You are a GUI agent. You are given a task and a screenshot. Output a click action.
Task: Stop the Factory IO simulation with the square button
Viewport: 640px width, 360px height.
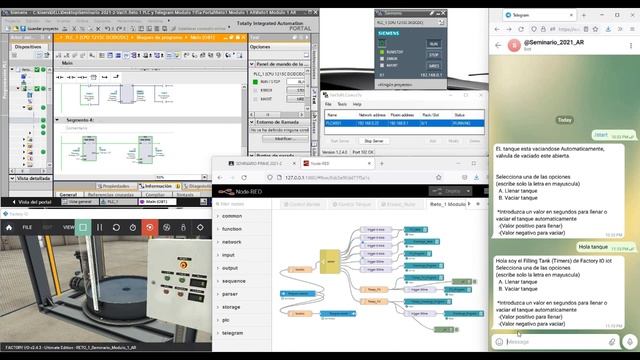tap(83, 227)
